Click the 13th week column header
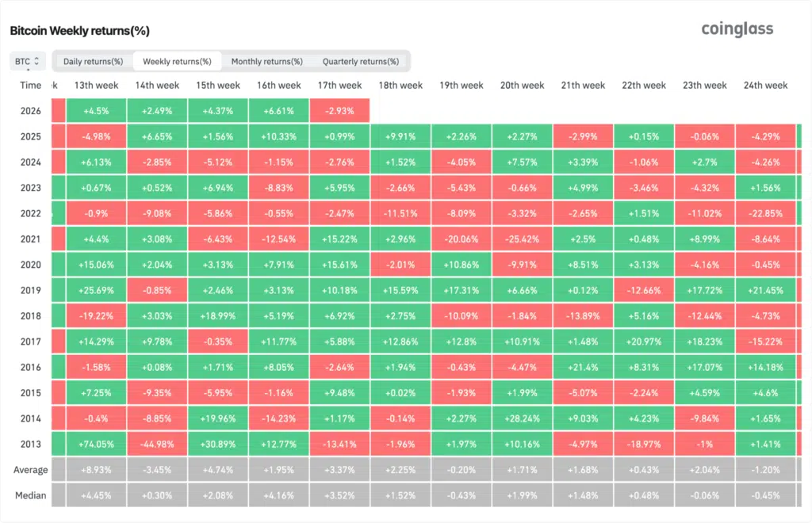Viewport: 812px width, 523px height. click(x=96, y=85)
